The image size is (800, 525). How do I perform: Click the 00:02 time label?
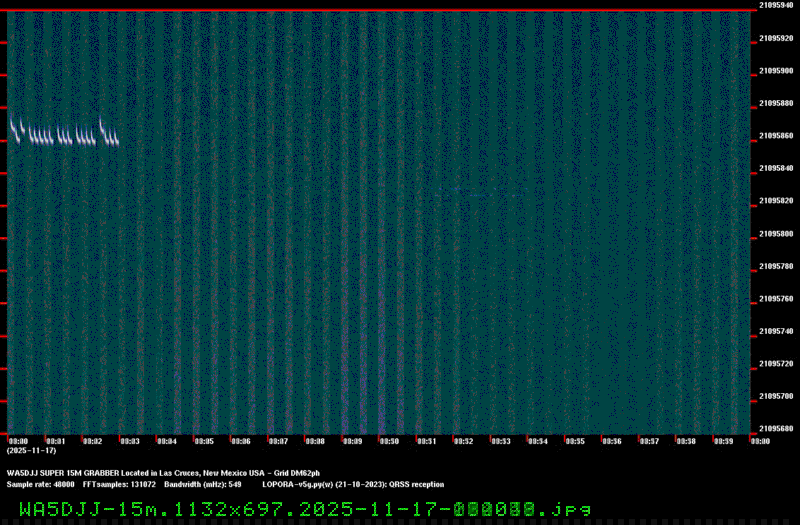click(x=93, y=441)
